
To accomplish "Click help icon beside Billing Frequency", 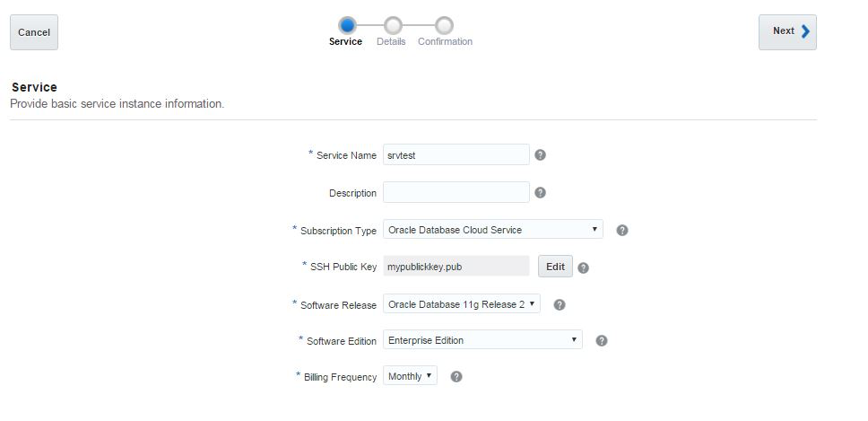I will tap(456, 377).
